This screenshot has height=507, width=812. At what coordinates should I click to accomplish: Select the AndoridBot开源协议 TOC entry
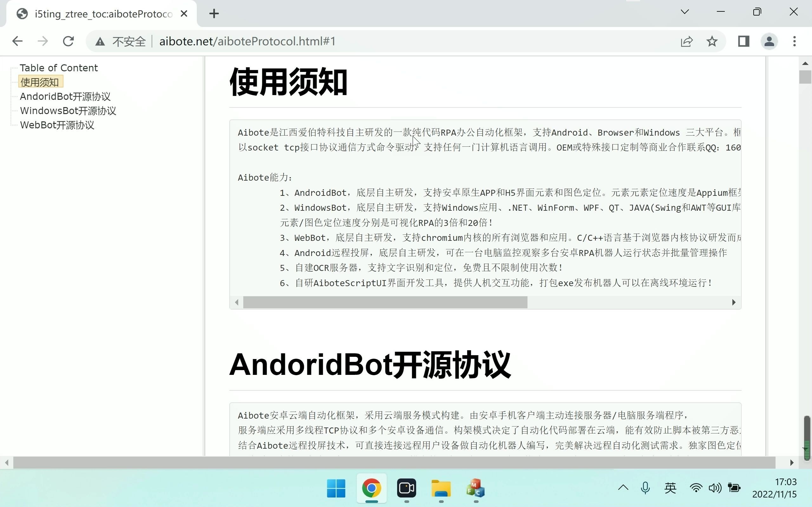[65, 96]
